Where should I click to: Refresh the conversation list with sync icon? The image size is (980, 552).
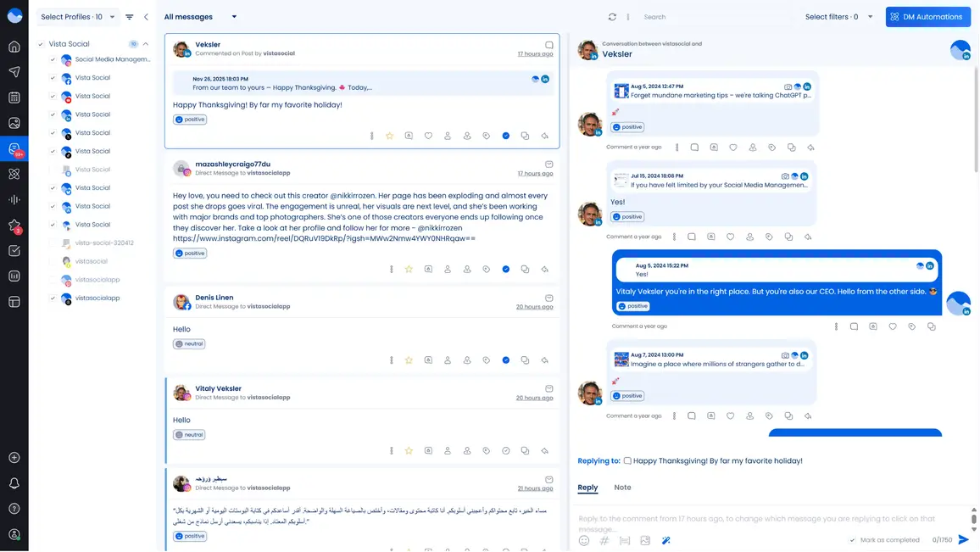coord(611,16)
